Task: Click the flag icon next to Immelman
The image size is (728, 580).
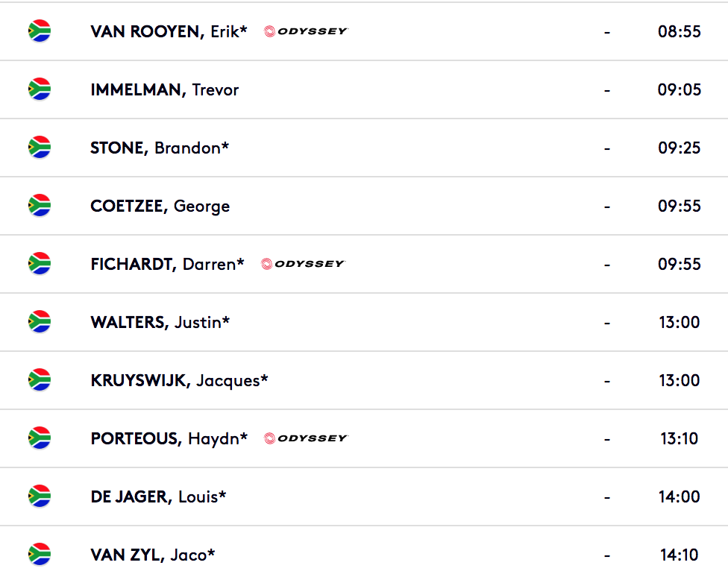Action: coord(40,89)
